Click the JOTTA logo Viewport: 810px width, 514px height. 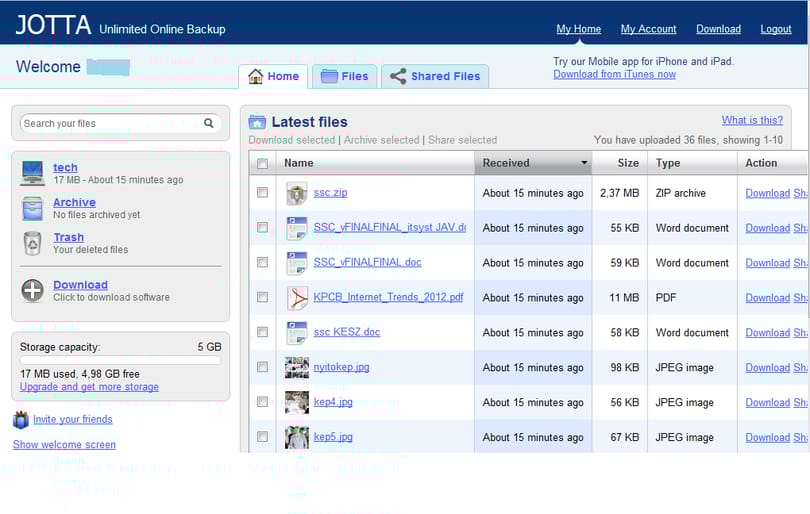[x=53, y=25]
